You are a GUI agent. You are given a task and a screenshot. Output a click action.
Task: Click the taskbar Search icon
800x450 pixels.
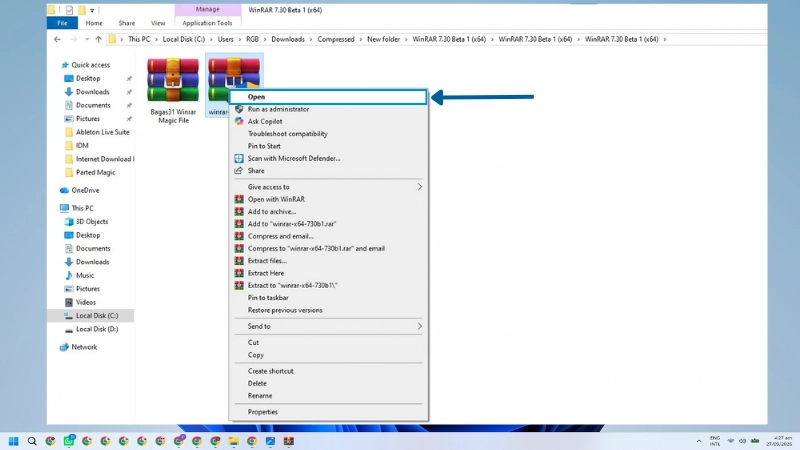pyautogui.click(x=32, y=441)
